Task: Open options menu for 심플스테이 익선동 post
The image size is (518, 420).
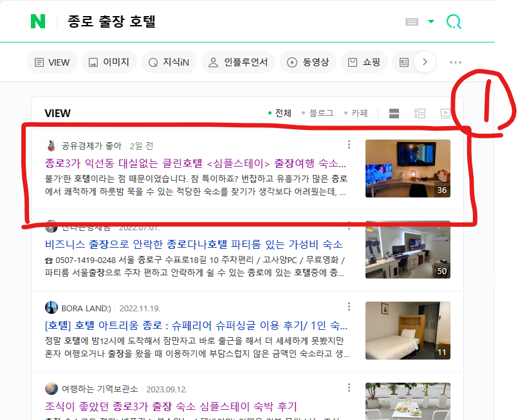Action: 349,144
